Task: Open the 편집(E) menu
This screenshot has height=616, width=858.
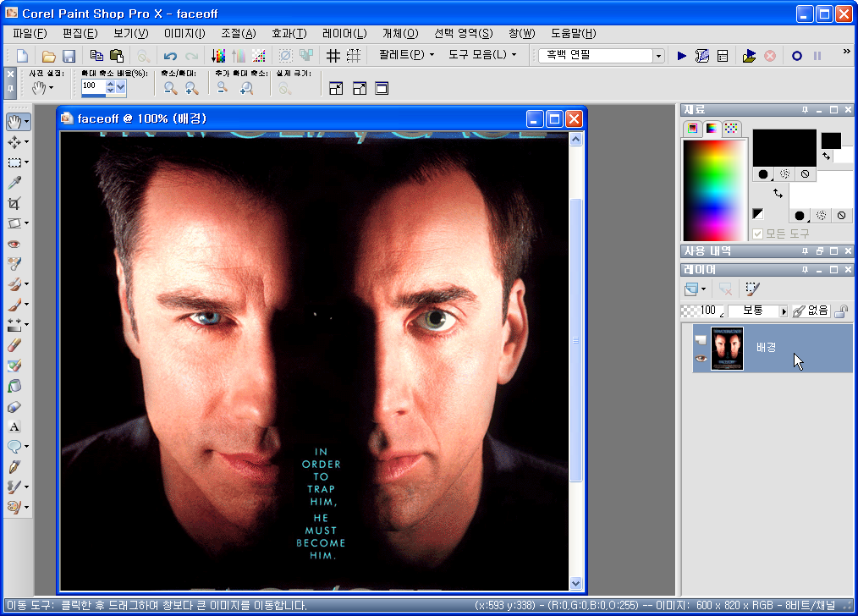Action: 80,34
